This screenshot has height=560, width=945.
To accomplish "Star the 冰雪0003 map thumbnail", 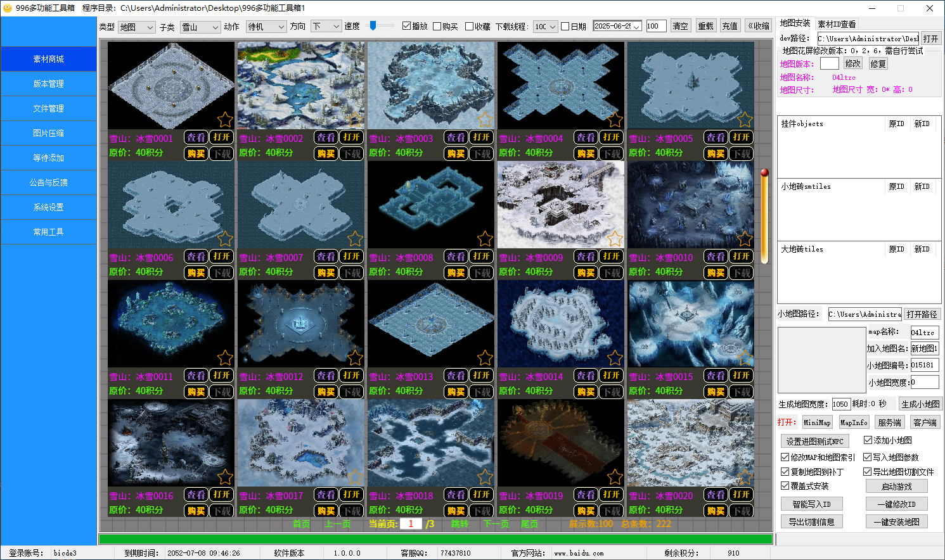I will [x=485, y=119].
